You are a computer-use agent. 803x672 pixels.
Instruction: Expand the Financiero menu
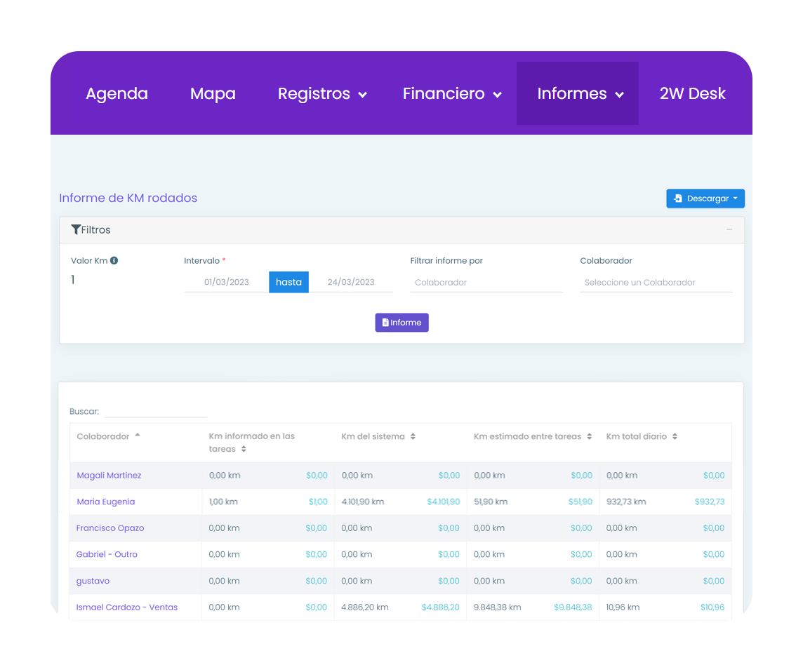pos(451,94)
